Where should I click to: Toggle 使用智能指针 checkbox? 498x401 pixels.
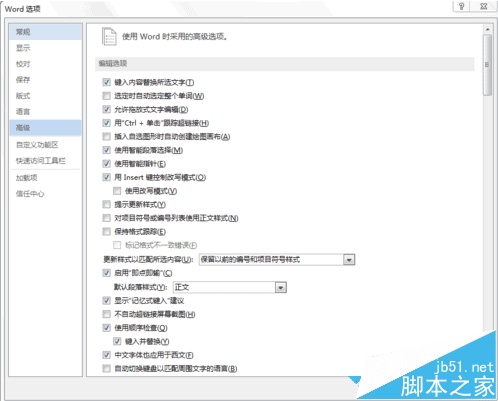[x=106, y=164]
